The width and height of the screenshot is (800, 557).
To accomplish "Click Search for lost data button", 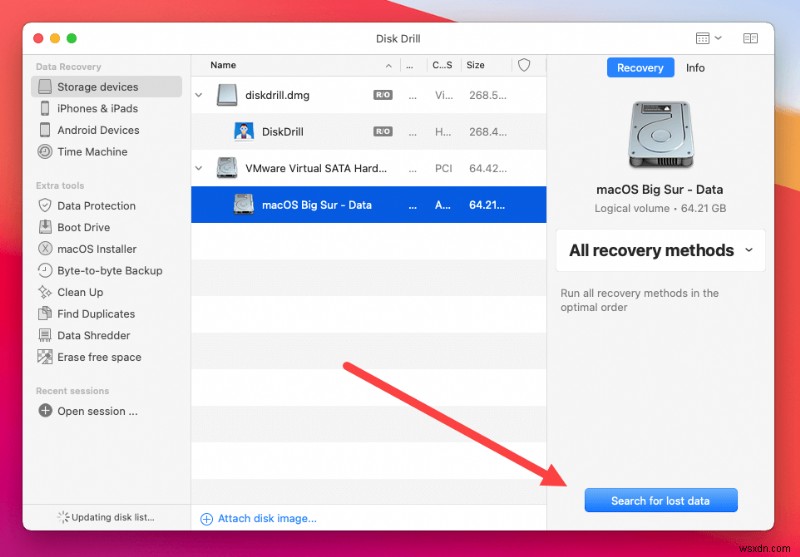I will pyautogui.click(x=661, y=500).
